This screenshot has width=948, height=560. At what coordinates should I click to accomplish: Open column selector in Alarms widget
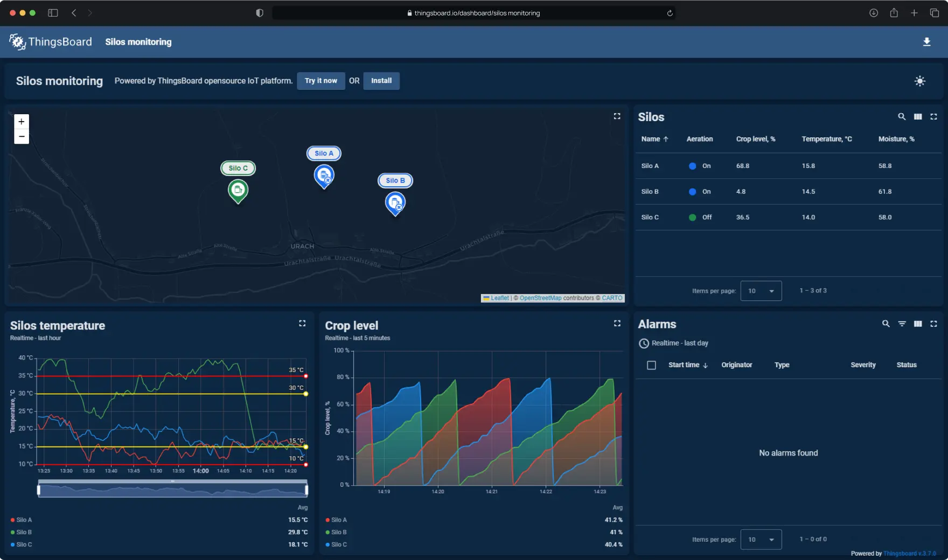pyautogui.click(x=918, y=324)
